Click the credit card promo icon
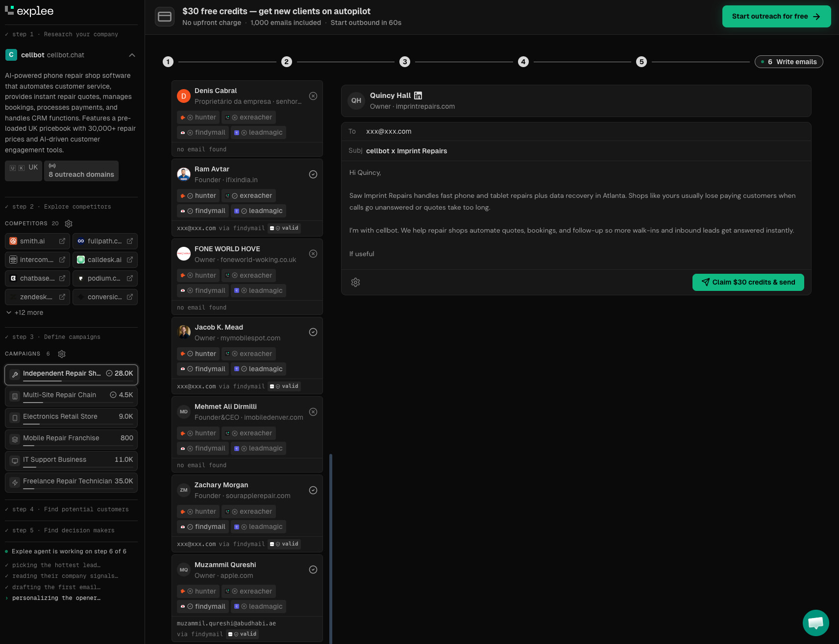The width and height of the screenshot is (839, 644). point(165,17)
